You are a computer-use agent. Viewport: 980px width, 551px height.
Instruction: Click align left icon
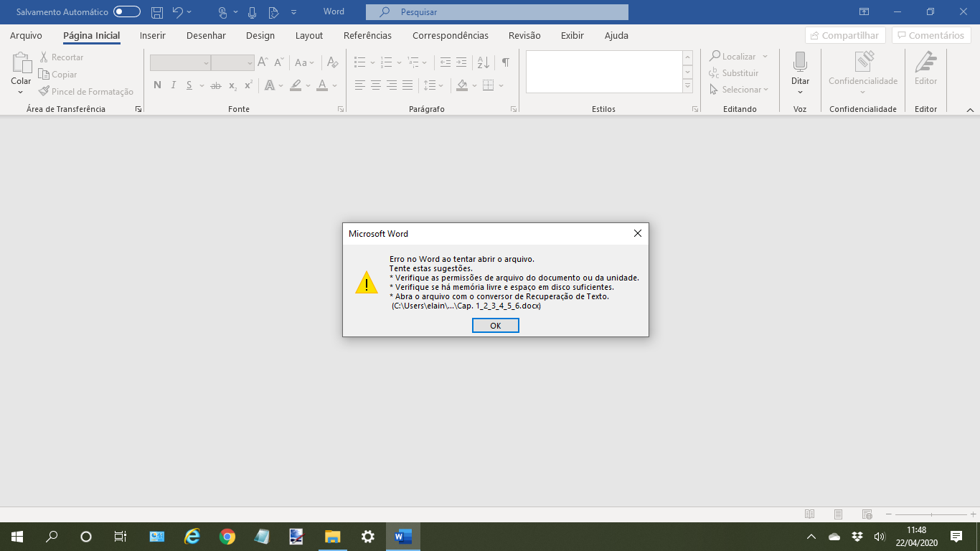tap(360, 85)
